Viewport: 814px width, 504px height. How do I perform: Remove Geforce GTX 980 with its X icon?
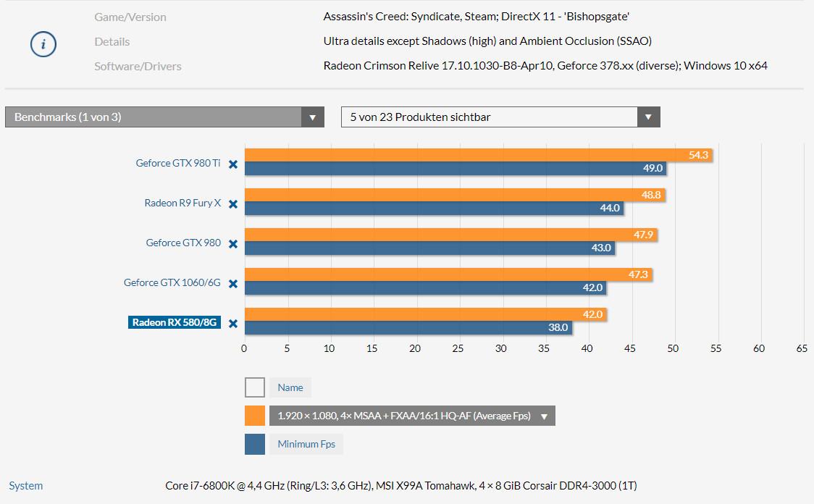coord(233,244)
